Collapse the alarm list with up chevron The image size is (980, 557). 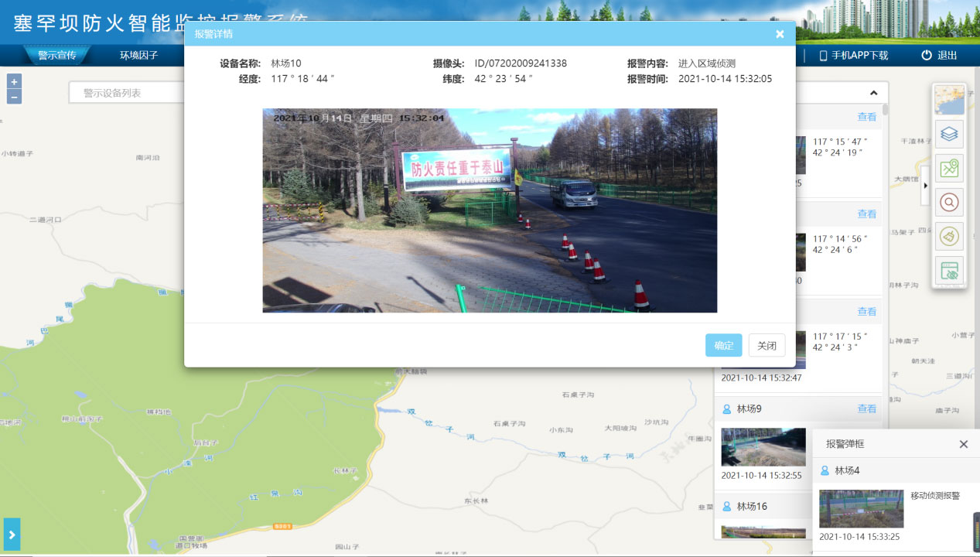pyautogui.click(x=873, y=93)
